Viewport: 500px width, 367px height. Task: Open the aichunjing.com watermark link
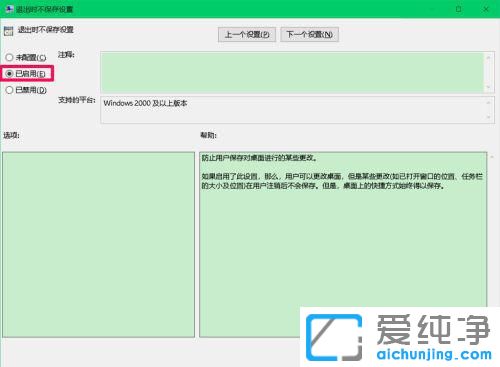(x=434, y=354)
